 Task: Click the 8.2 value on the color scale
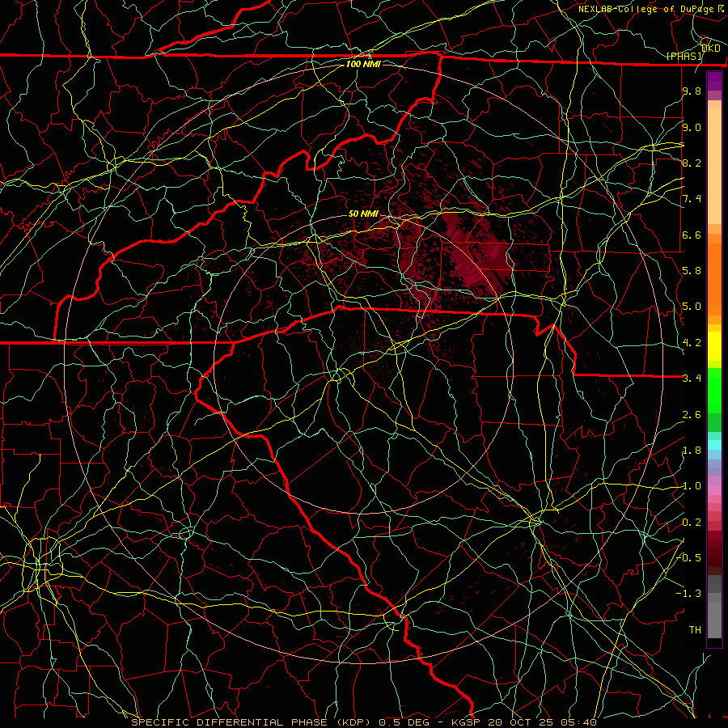coord(692,163)
